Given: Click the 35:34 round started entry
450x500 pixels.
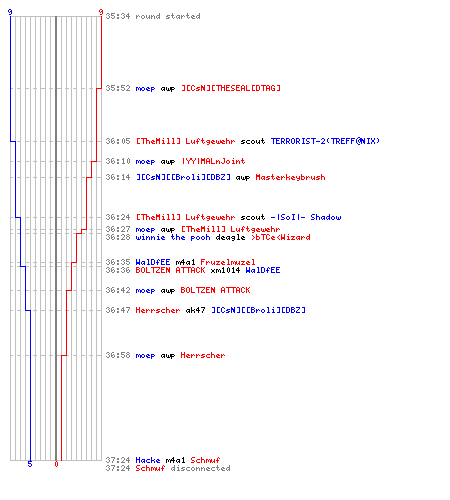Looking at the screenshot, I should (153, 16).
